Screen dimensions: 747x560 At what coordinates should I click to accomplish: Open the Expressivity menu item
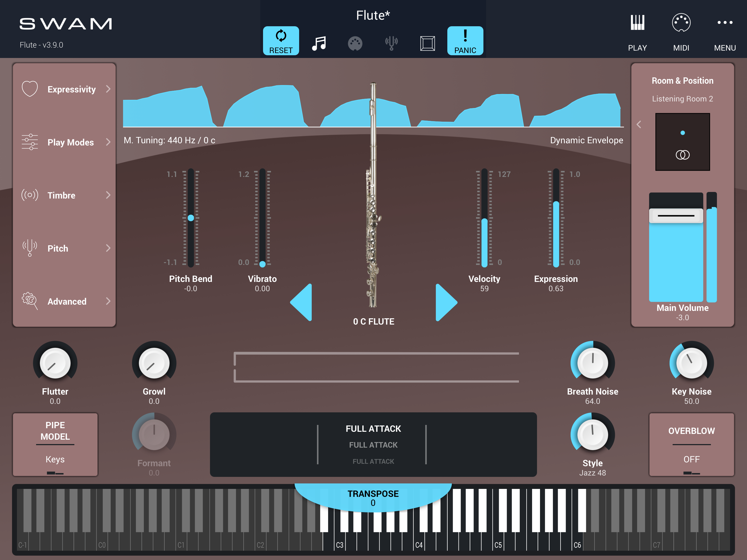[x=64, y=89]
